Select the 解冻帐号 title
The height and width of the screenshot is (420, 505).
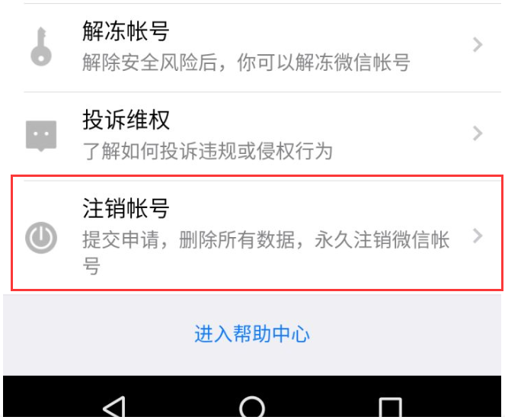pos(126,31)
